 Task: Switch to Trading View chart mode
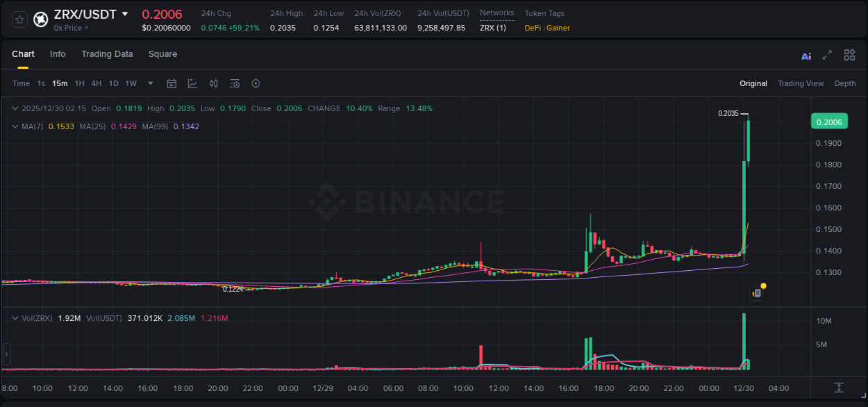[801, 83]
